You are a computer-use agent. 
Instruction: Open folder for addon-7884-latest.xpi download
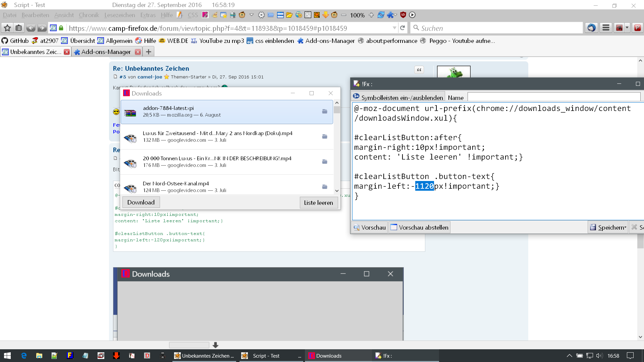(x=324, y=111)
